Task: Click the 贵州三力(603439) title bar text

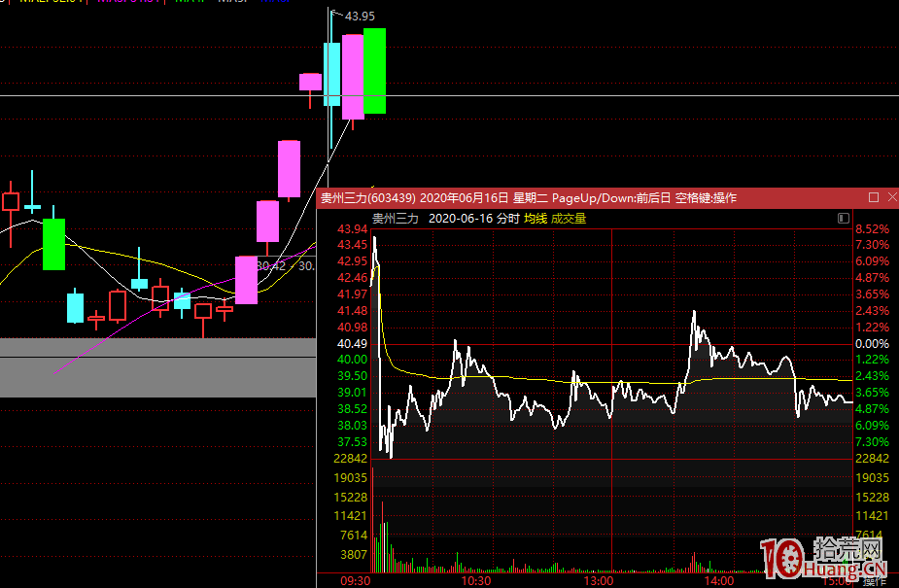Action: [x=368, y=198]
